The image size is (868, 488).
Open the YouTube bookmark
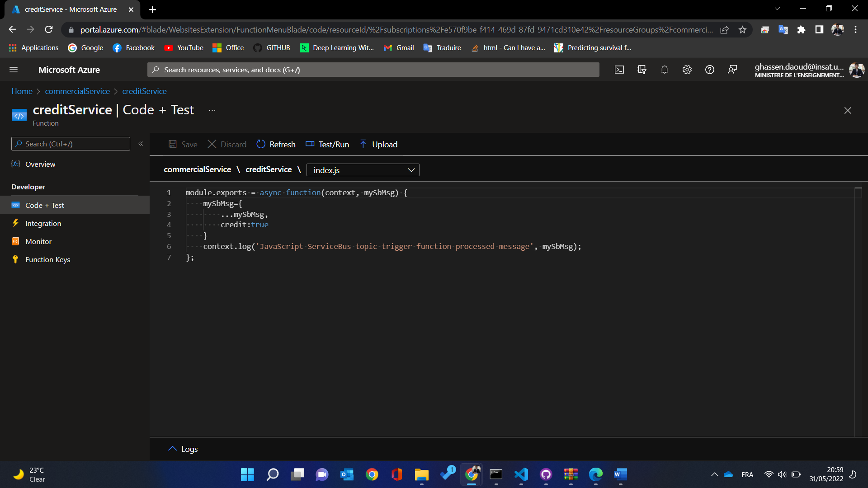point(184,47)
